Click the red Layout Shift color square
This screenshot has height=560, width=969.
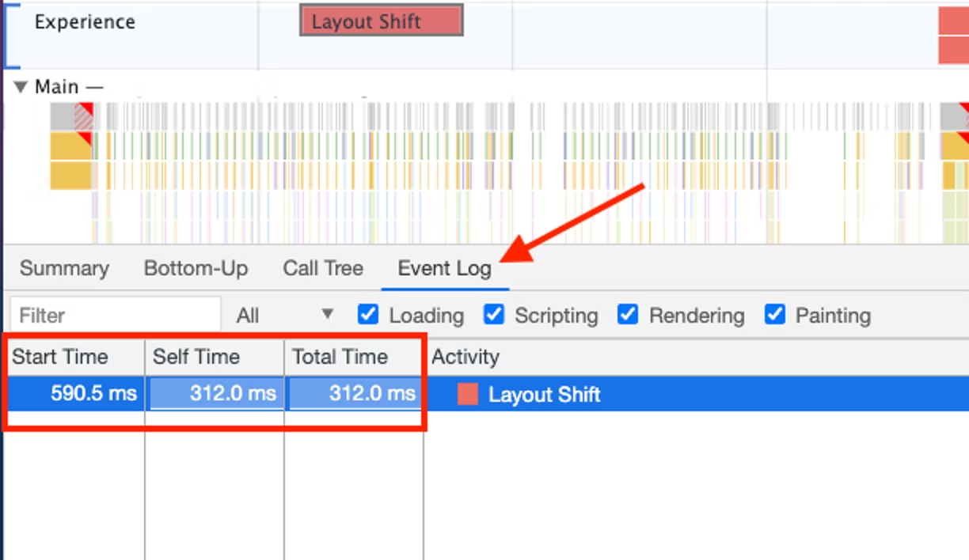click(468, 395)
